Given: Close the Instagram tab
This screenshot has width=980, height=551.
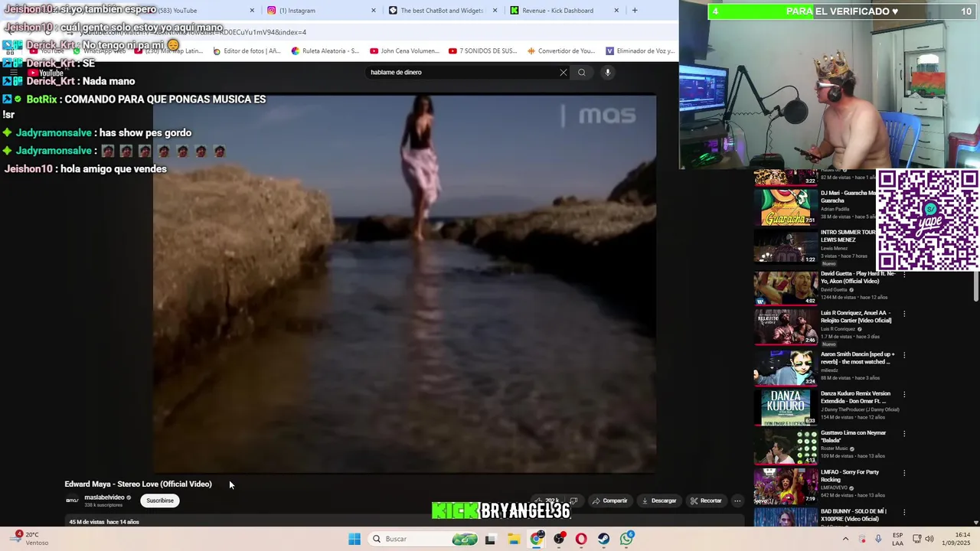Looking at the screenshot, I should click(x=374, y=11).
